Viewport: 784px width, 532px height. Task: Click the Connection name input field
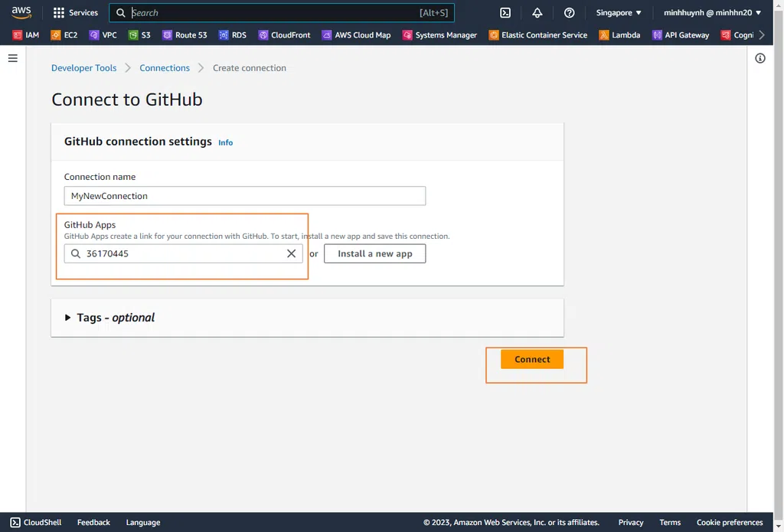244,196
